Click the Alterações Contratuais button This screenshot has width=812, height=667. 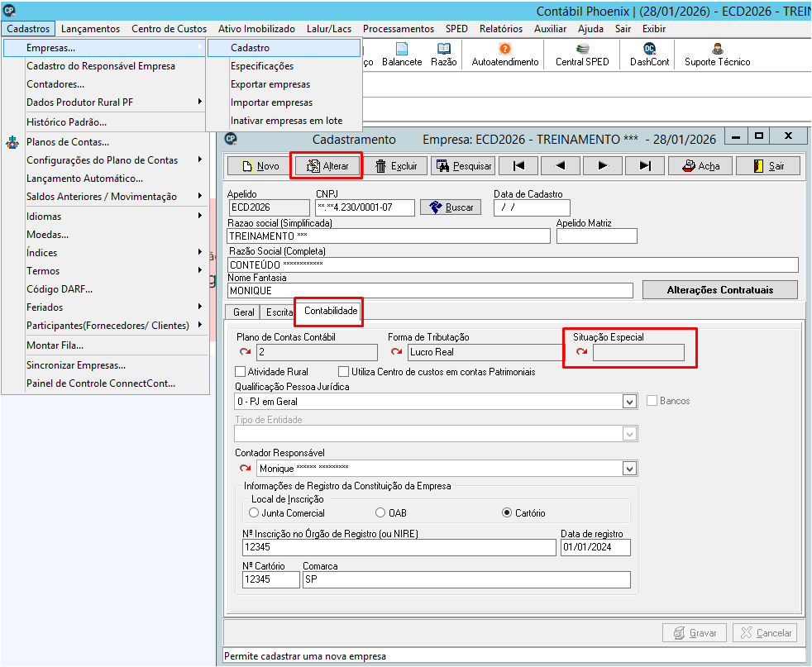[x=720, y=290]
